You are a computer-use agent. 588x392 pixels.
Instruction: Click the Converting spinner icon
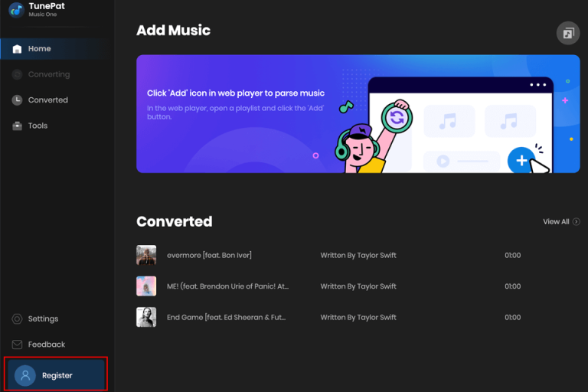pos(17,74)
